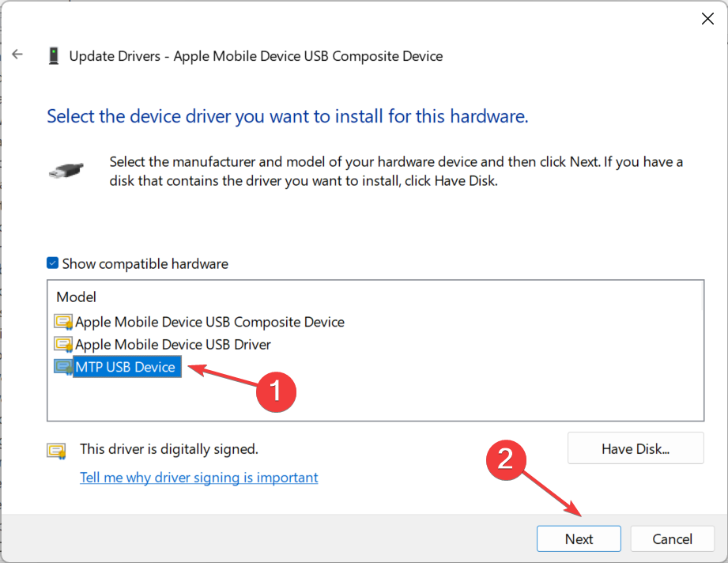This screenshot has height=563, width=728.
Task: Click the digitally signed certificate icon
Action: pyautogui.click(x=56, y=451)
